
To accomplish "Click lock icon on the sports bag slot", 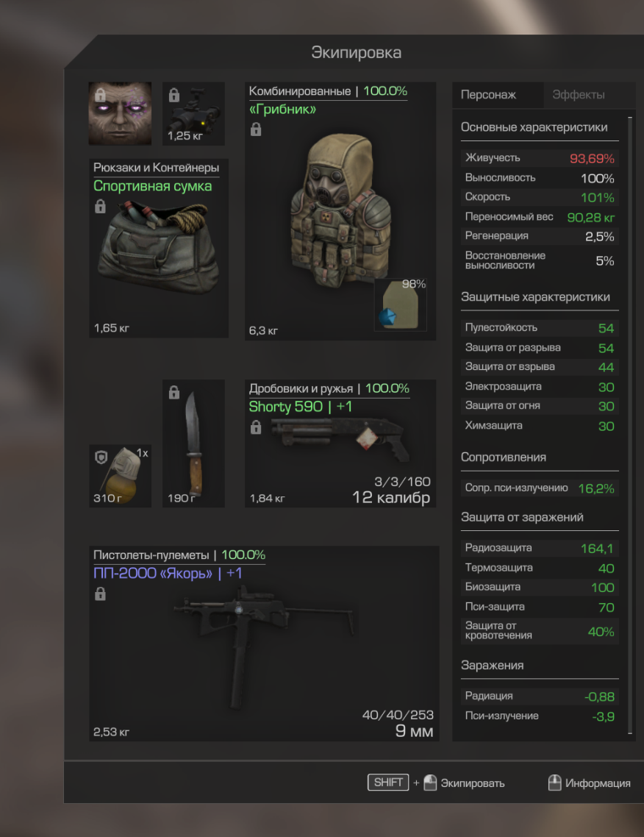I will [100, 207].
